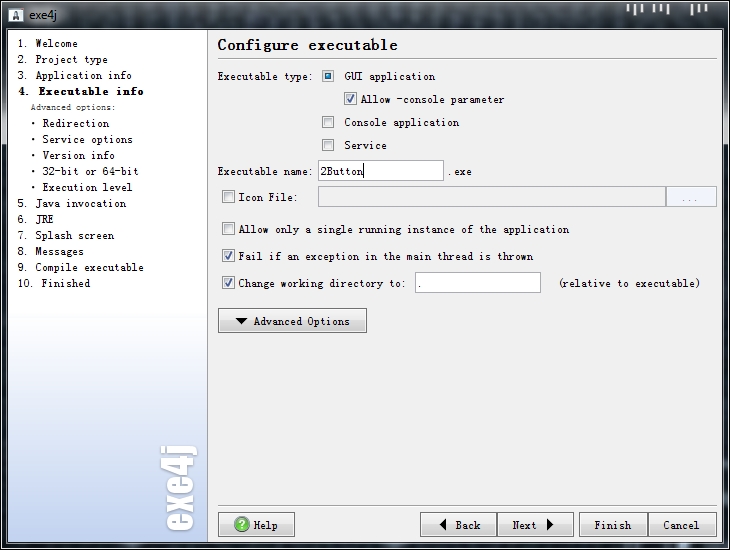Go to step 2 Project type
This screenshot has width=730, height=550.
click(x=63, y=59)
